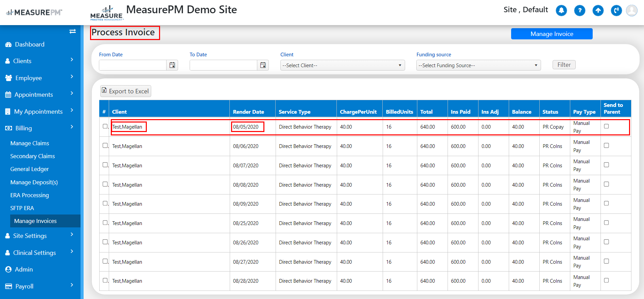
Task: Click the To Date calendar icon
Action: pyautogui.click(x=263, y=65)
